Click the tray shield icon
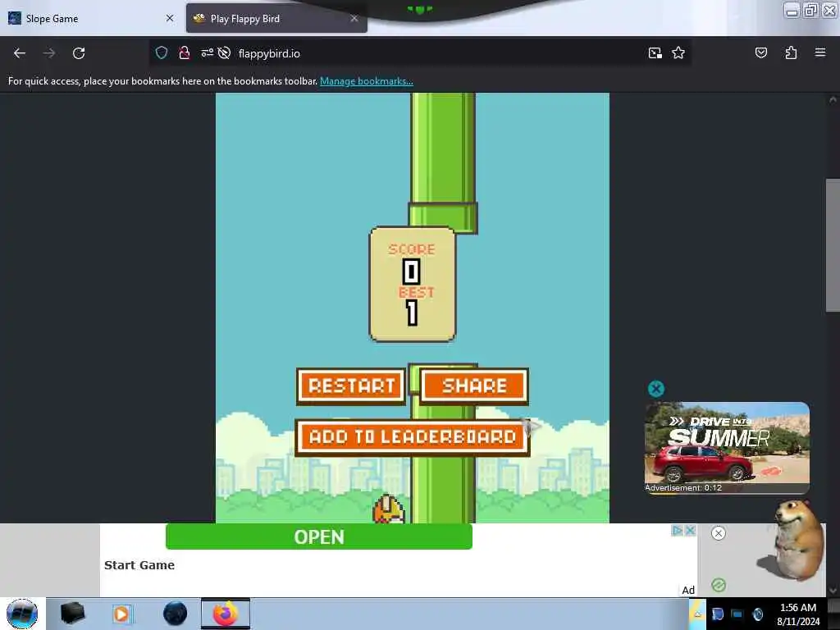 [x=717, y=614]
